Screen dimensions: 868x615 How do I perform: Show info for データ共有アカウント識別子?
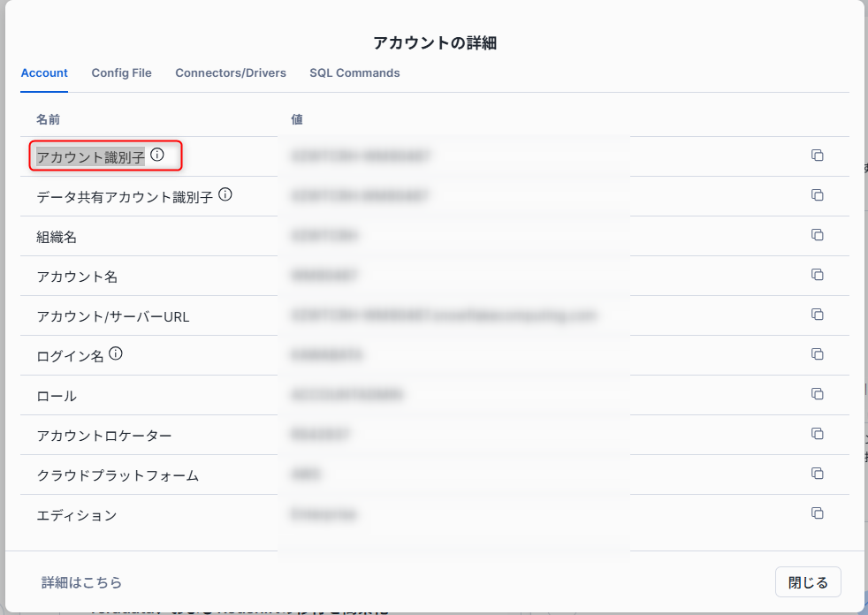pyautogui.click(x=225, y=194)
